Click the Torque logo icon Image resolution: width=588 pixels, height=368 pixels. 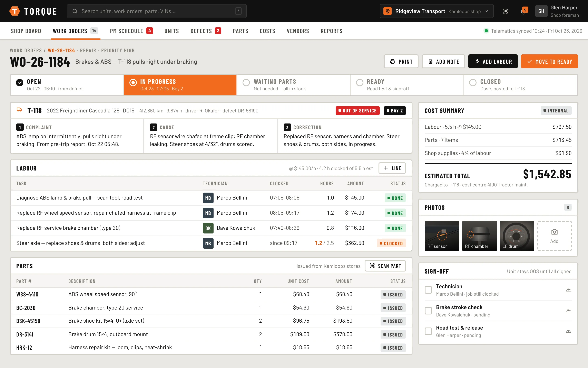[x=14, y=11]
